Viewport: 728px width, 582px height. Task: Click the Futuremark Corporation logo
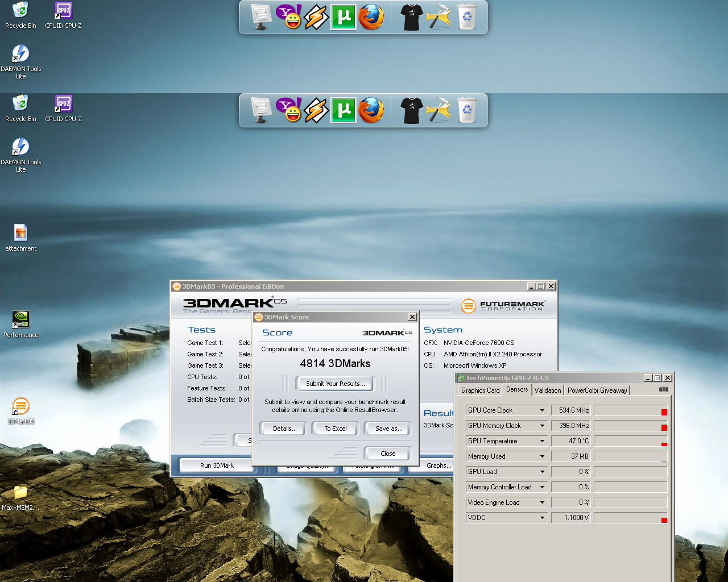pyautogui.click(x=503, y=306)
